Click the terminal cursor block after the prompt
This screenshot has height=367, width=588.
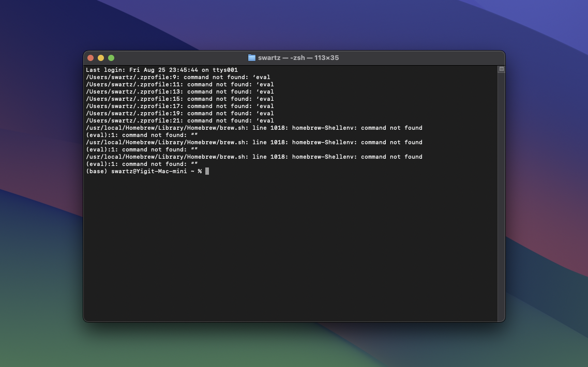[207, 171]
